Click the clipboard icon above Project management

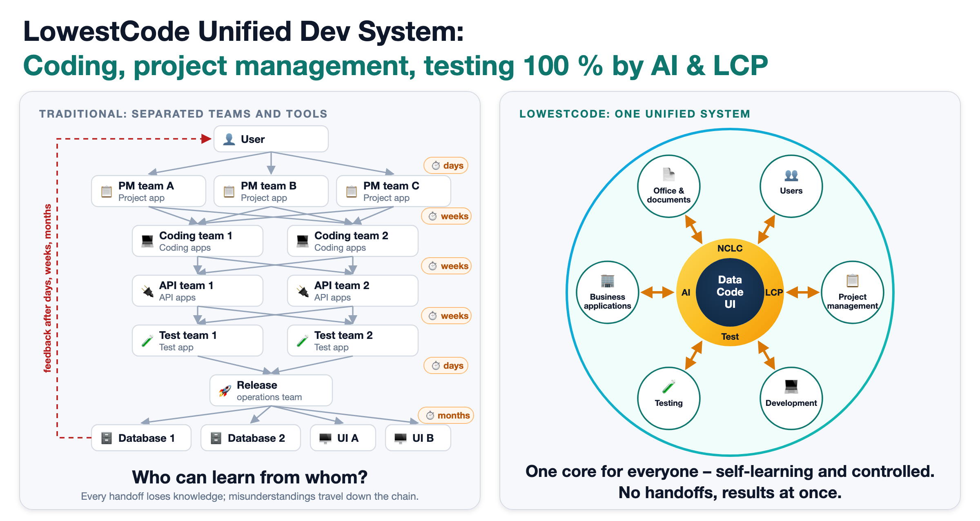(x=853, y=281)
